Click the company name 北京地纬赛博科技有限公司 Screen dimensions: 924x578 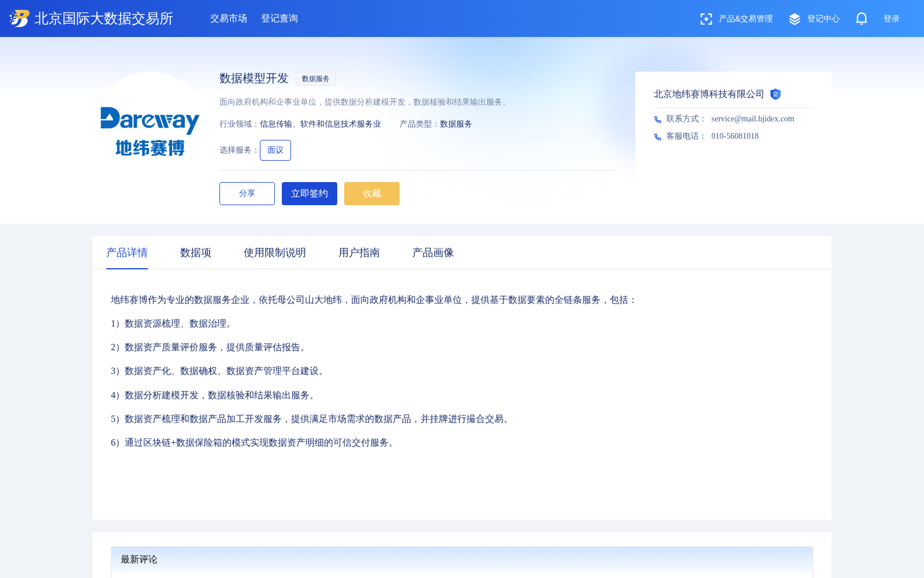pyautogui.click(x=709, y=94)
